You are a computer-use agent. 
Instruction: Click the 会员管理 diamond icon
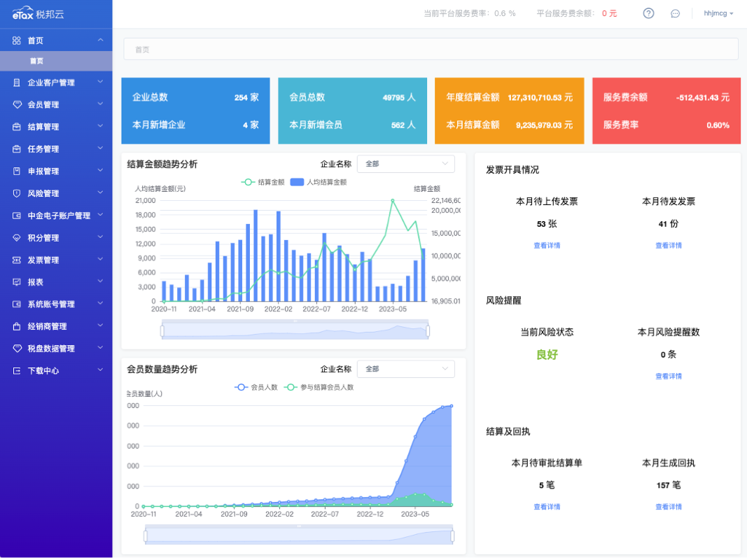[x=17, y=105]
